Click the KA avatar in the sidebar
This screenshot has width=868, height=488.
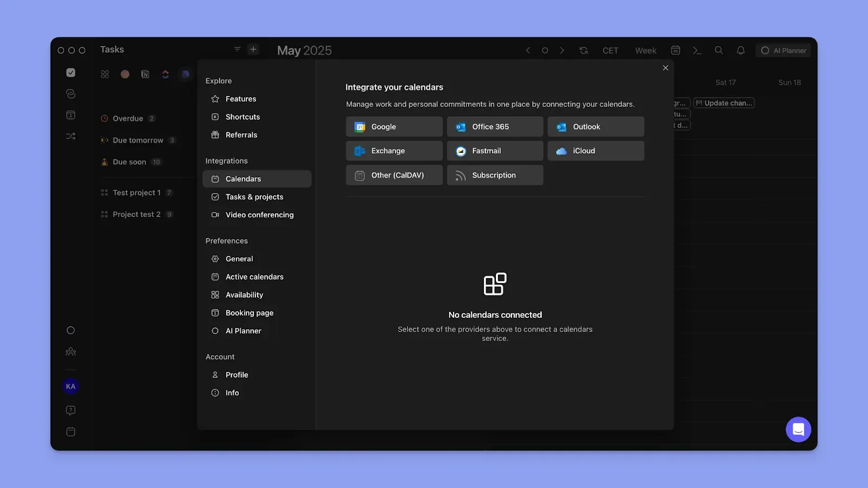pos(71,386)
